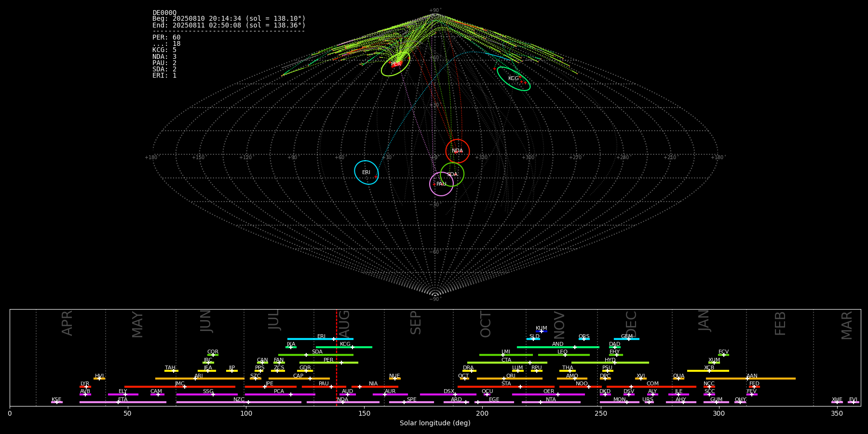Click the 'Solar longitude (deg)' axis label

pos(435,423)
